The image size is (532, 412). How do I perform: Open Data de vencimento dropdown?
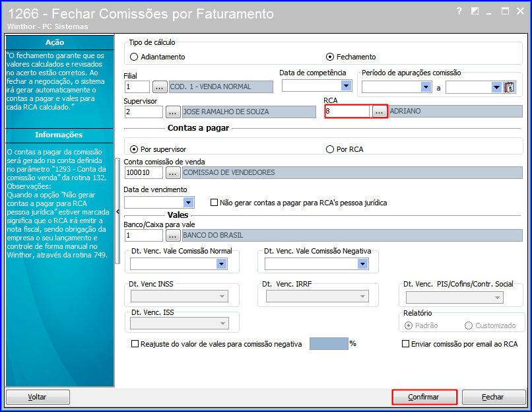[188, 203]
